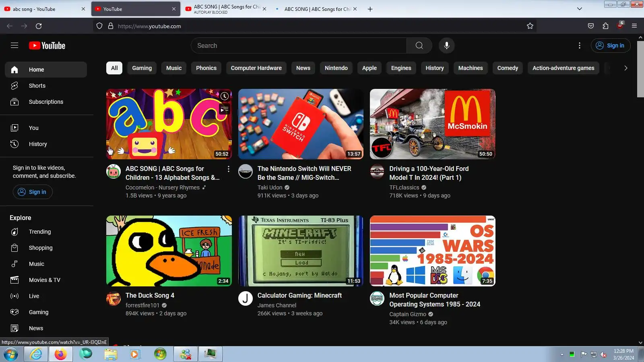Open Subscriptions in the sidebar
Viewport: 644px width, 362px height.
(46, 102)
